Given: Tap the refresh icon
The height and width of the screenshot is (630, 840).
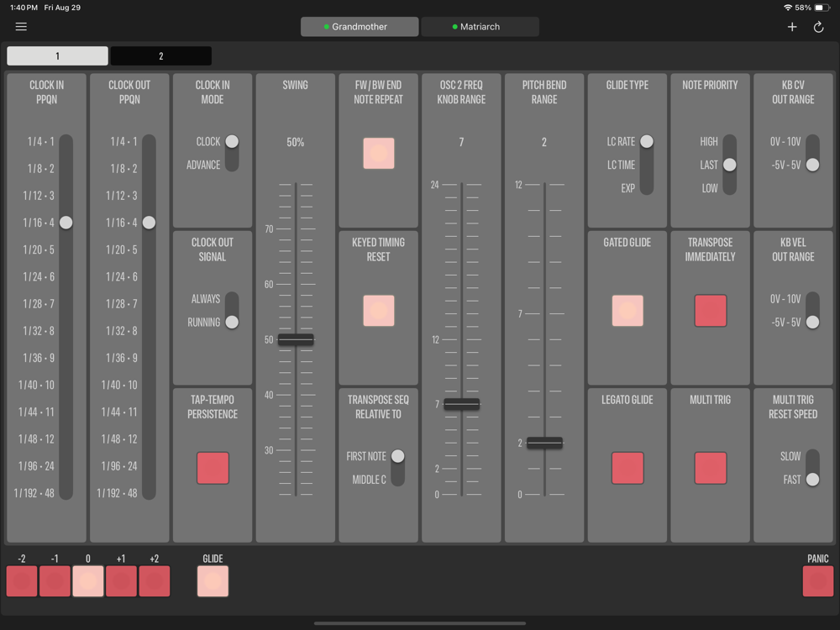Looking at the screenshot, I should (x=818, y=27).
